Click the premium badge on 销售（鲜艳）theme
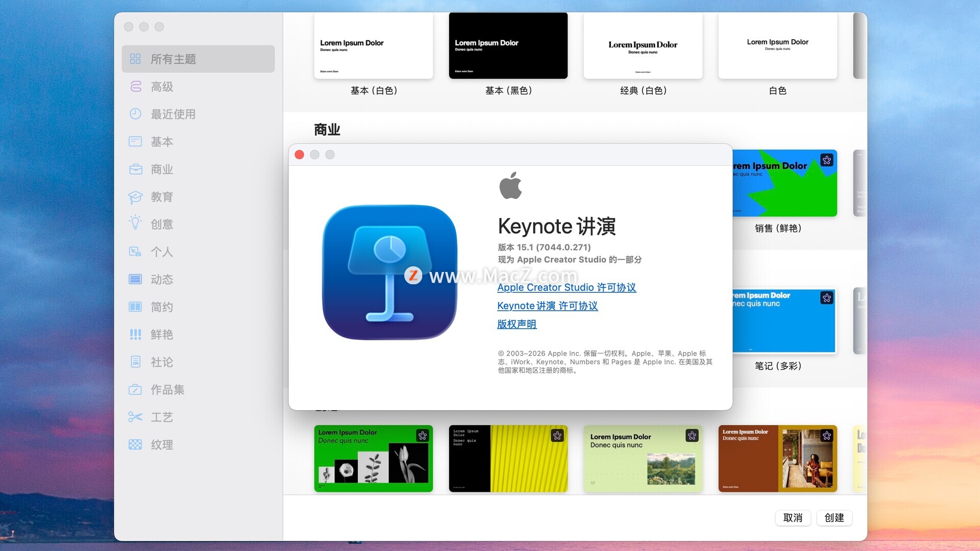The width and height of the screenshot is (980, 551). pos(826,160)
